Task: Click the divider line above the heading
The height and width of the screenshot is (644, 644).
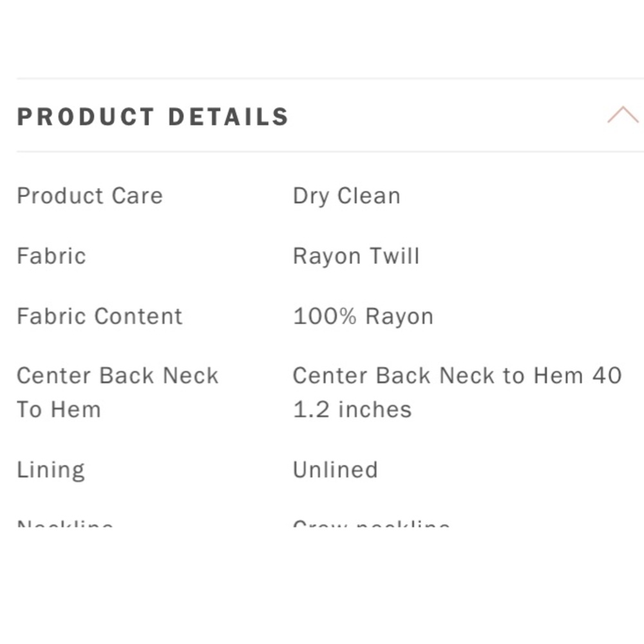Action: pyautogui.click(x=330, y=78)
